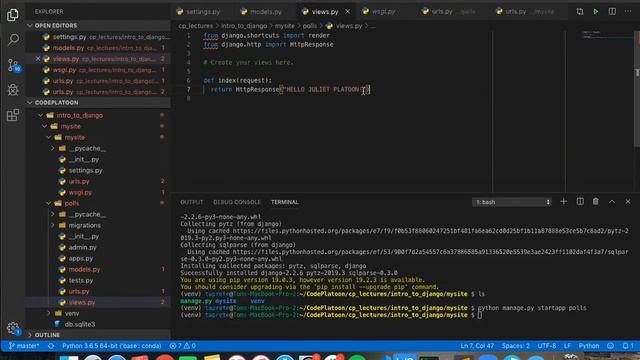Synchronize changes icon in status bar
The image size is (640, 360).
(51, 346)
